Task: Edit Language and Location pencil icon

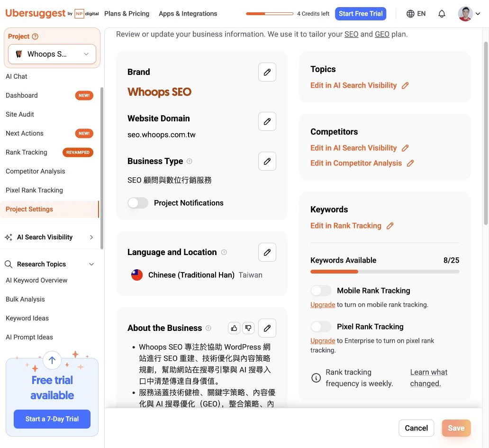Action: pos(267,252)
